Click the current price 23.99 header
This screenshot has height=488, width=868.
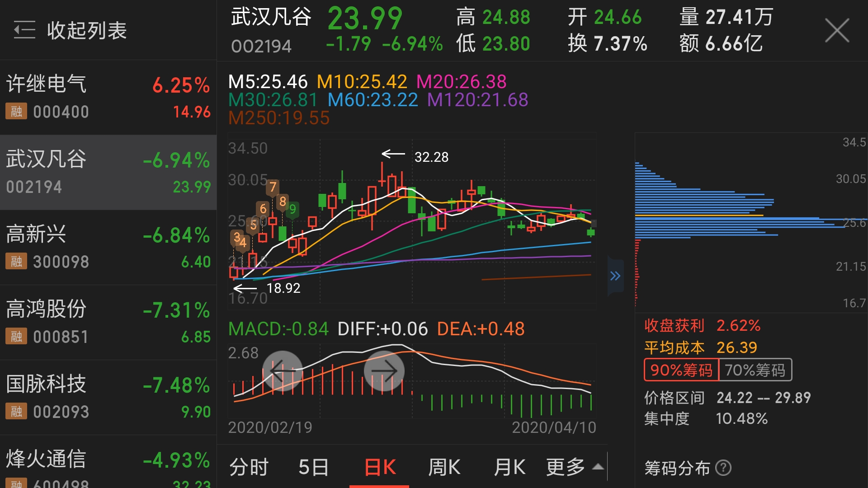pyautogui.click(x=365, y=19)
